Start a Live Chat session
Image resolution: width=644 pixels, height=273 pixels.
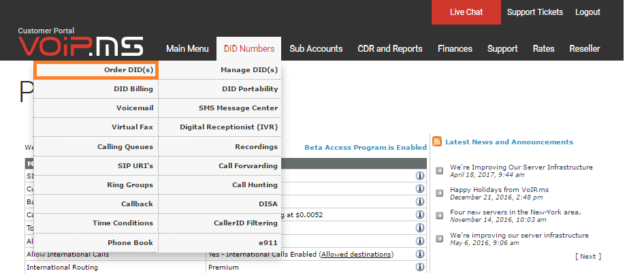[x=466, y=12]
